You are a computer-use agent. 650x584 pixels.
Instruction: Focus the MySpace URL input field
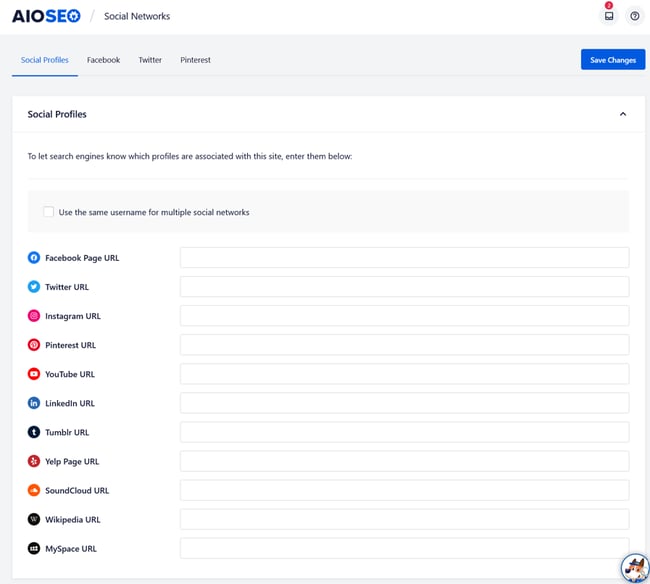tap(405, 548)
